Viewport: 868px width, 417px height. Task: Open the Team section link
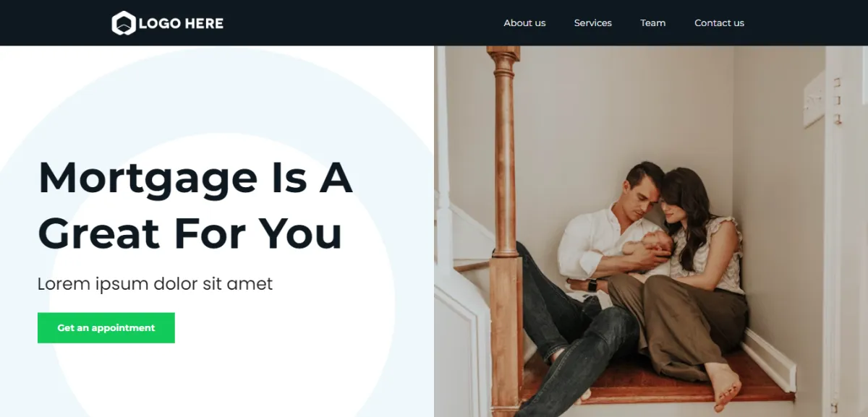[x=652, y=23]
